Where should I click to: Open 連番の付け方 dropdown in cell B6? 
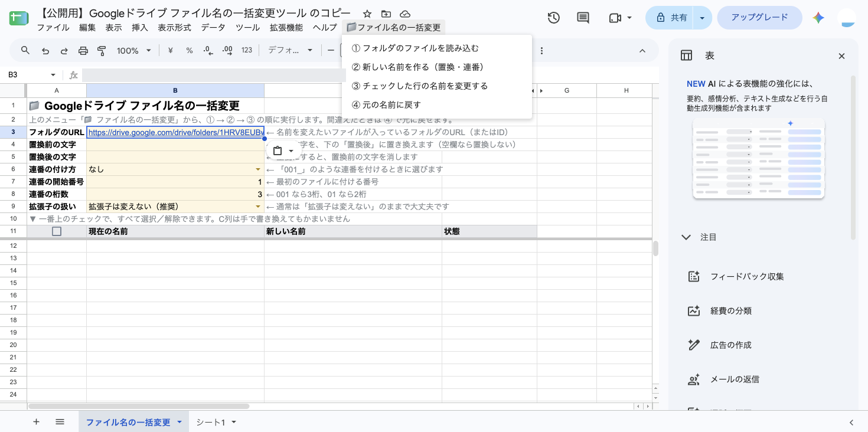pos(257,169)
